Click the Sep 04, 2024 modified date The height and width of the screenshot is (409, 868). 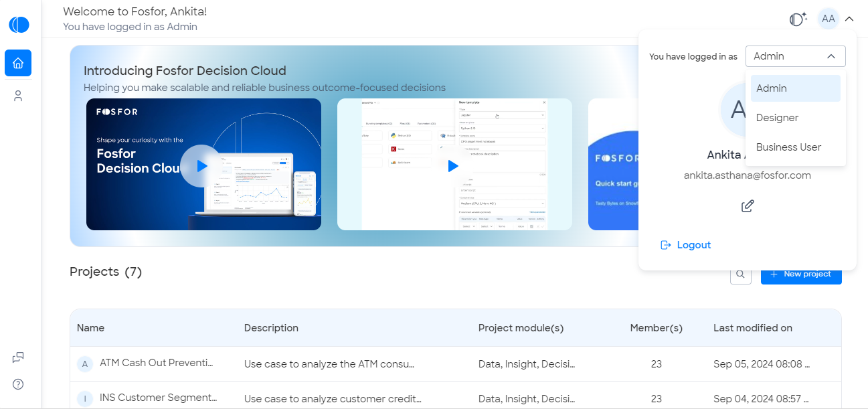coord(762,399)
